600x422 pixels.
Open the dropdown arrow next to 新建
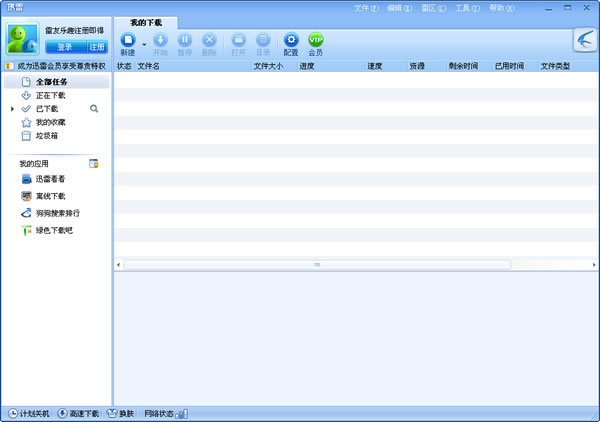(x=144, y=44)
